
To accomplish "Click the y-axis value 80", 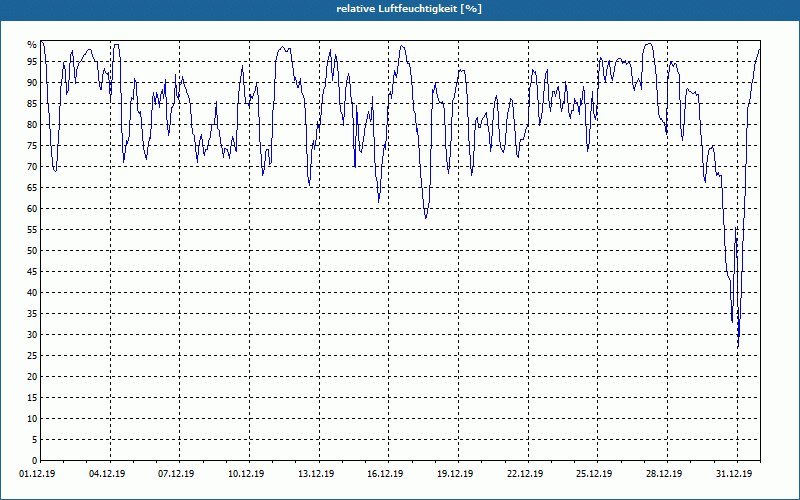I will point(32,124).
